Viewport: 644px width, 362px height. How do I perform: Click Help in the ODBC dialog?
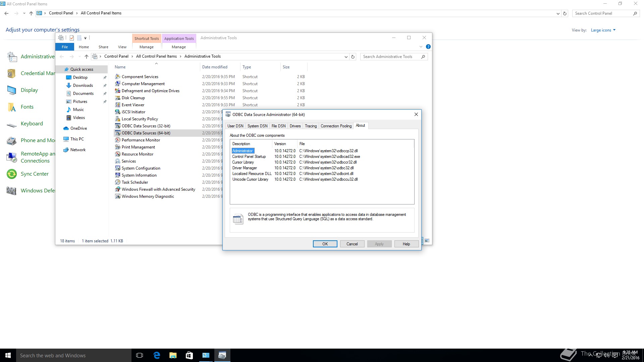[406, 244]
